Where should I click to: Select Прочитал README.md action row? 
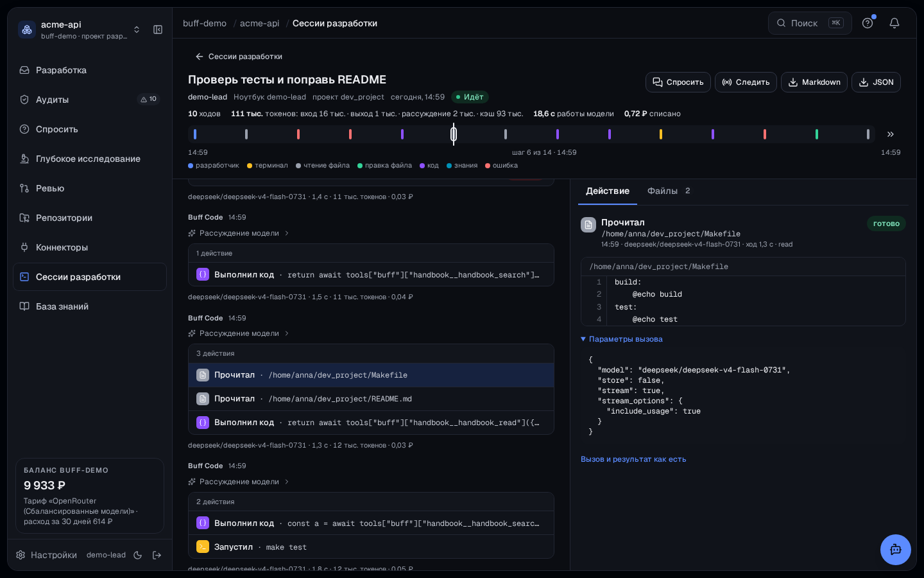371,399
